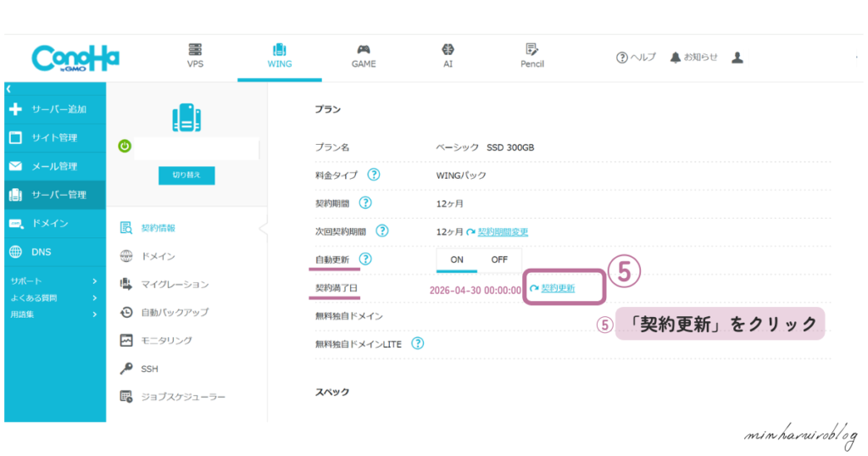868x456 pixels.
Task: Click the help icon beside 料金タイプ
Action: click(x=373, y=175)
